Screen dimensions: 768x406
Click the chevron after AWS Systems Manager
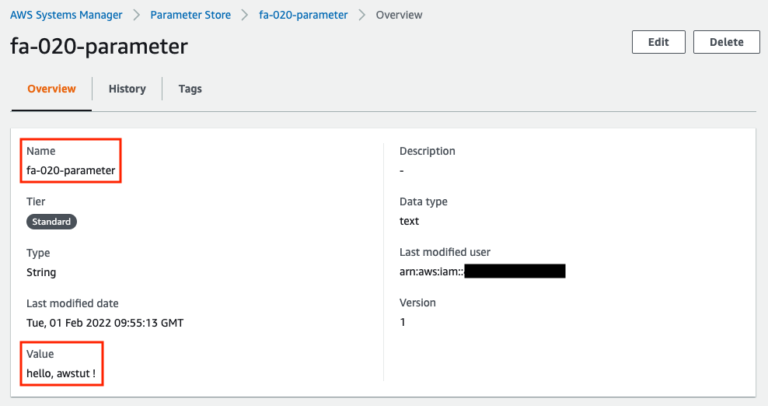[x=136, y=15]
